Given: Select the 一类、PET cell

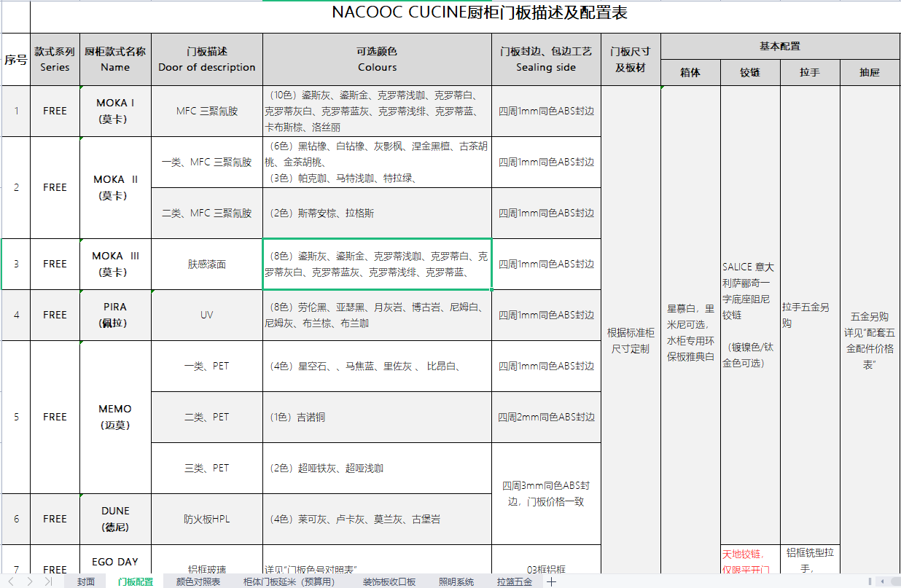Looking at the screenshot, I should 207,366.
